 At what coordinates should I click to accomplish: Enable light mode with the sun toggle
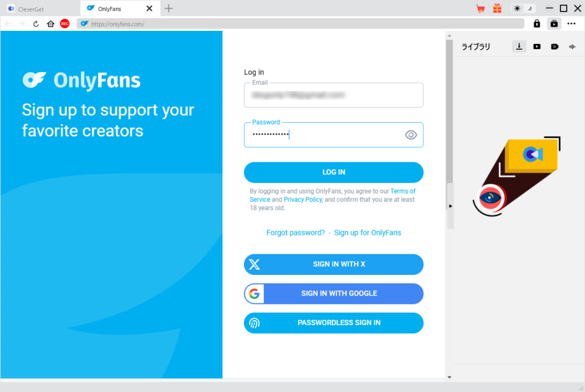[516, 8]
